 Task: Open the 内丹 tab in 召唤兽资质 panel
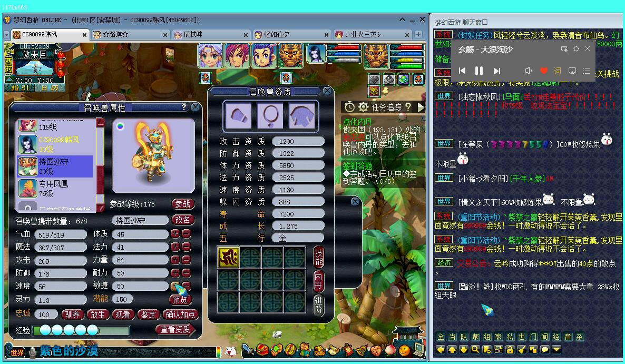319,281
